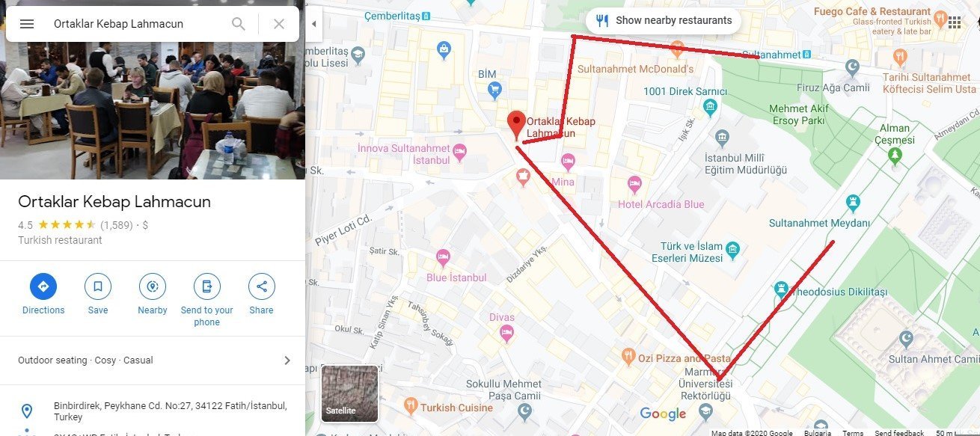Open the 1,589 reviews link

click(x=116, y=225)
